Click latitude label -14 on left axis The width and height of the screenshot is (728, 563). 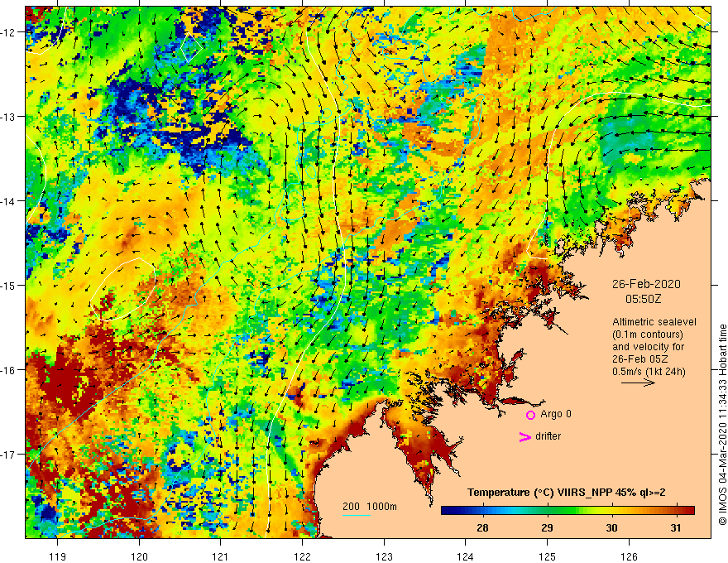[x=8, y=201]
